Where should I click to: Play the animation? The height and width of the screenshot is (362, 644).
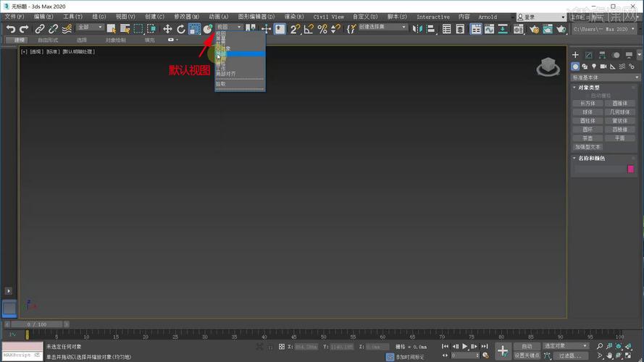pos(465,346)
